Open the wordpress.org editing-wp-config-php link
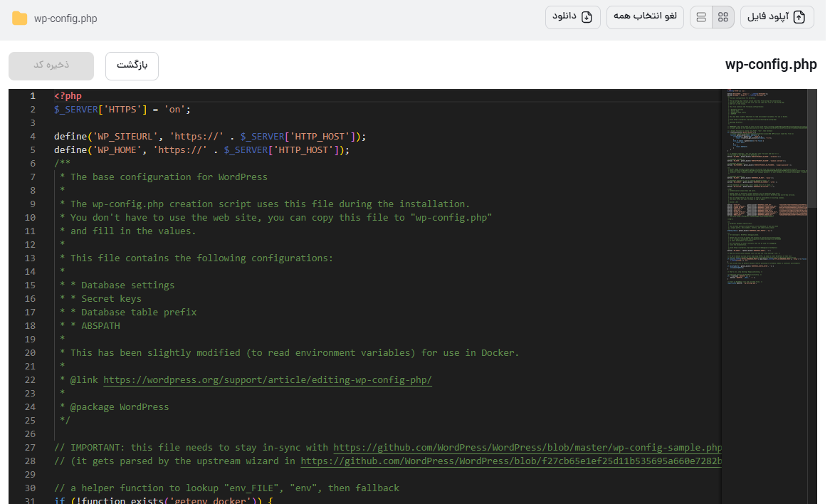 pos(268,380)
